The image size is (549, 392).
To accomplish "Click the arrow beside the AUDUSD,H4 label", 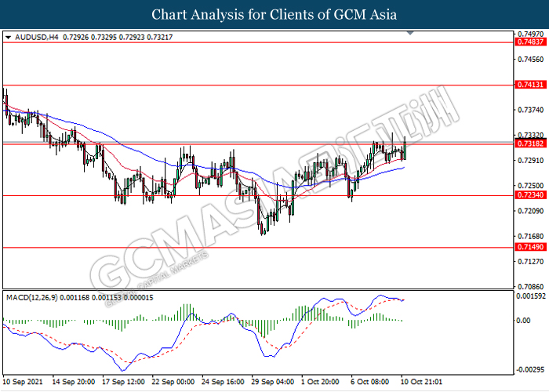I will pyautogui.click(x=8, y=37).
